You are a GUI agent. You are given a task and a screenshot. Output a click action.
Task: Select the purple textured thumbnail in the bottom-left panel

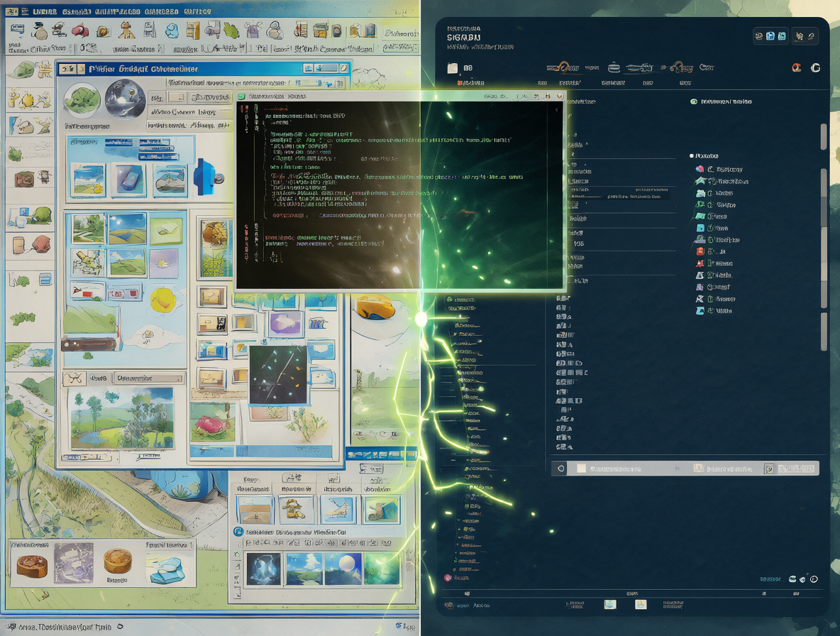click(73, 563)
